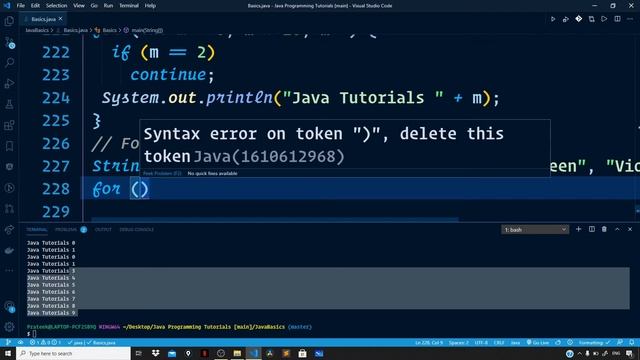
Task: Open Microsoft Store from the taskbar
Action: 302,353
